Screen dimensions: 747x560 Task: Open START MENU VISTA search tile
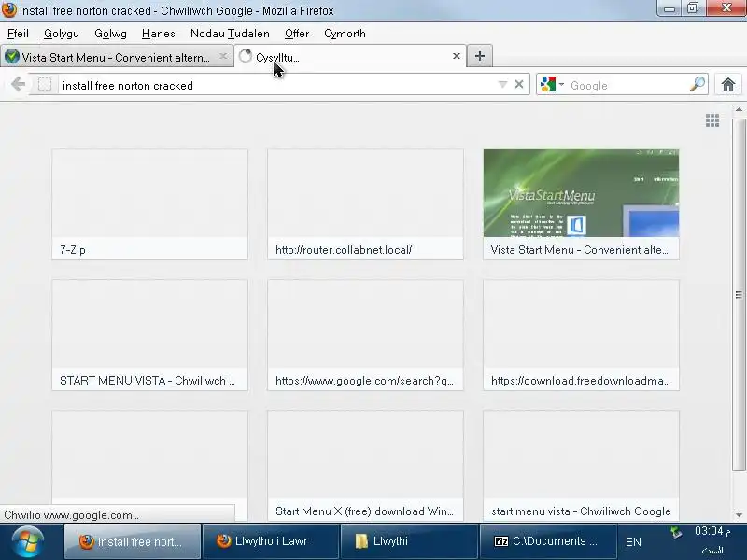tap(150, 335)
